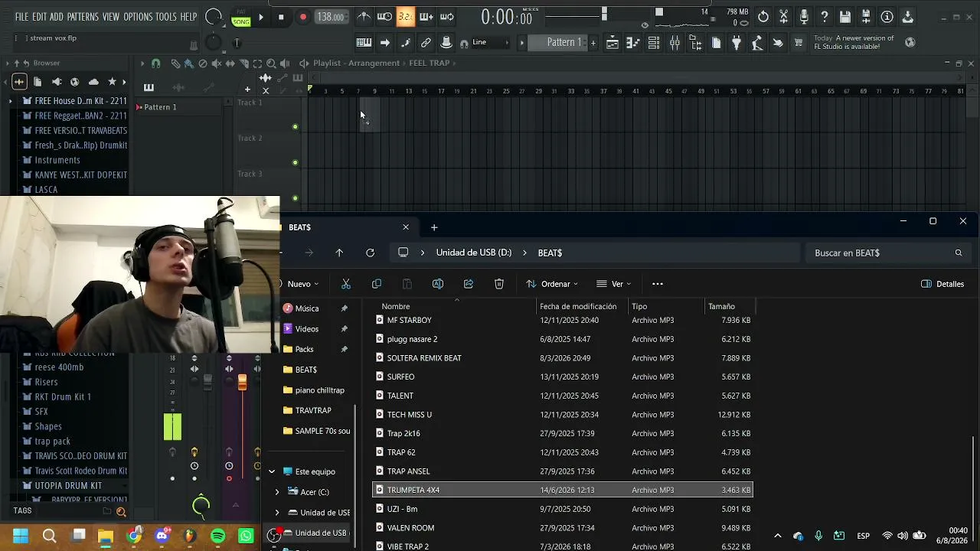The height and width of the screenshot is (551, 980).
Task: Open Spotify from the taskbar
Action: point(217,536)
